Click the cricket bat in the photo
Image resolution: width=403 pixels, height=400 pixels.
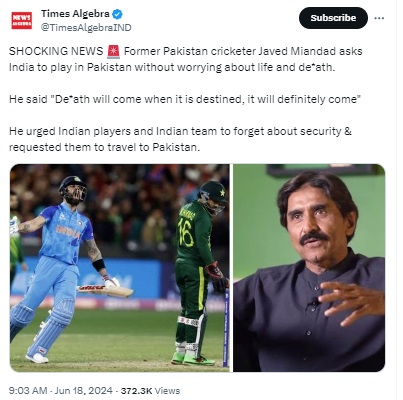(106, 290)
